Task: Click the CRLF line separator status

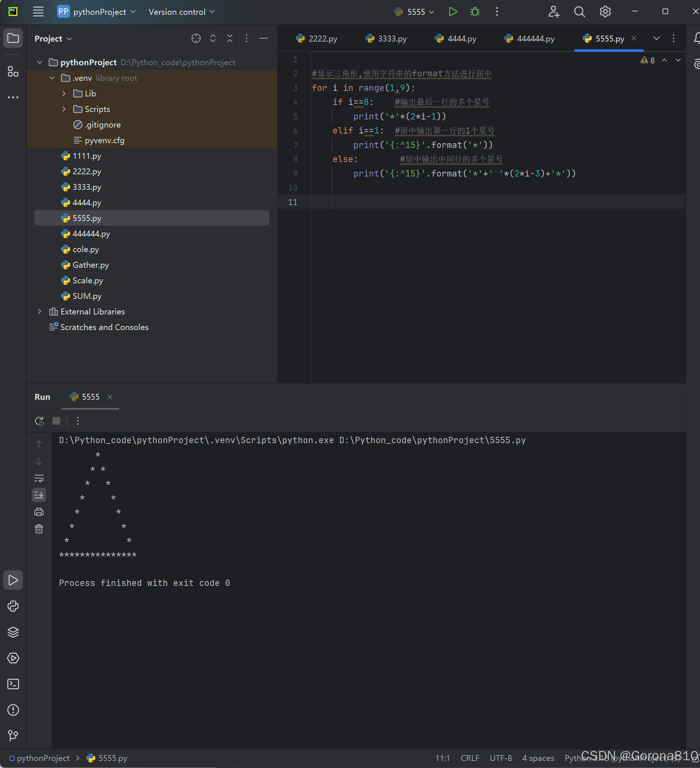Action: pos(470,758)
